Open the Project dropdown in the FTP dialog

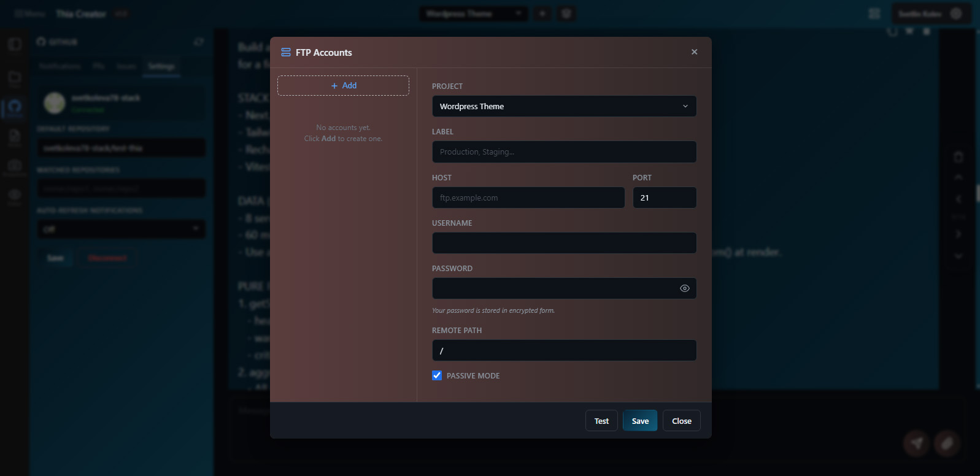[564, 106]
